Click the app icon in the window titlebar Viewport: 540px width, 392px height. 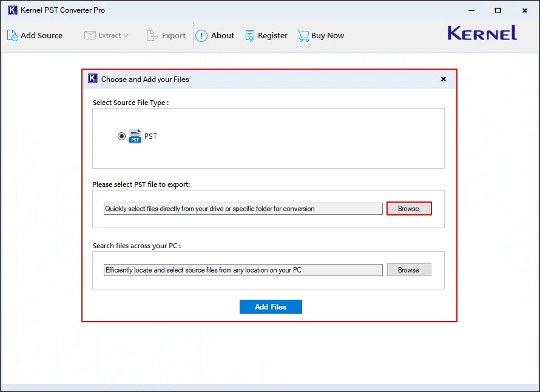[13, 10]
